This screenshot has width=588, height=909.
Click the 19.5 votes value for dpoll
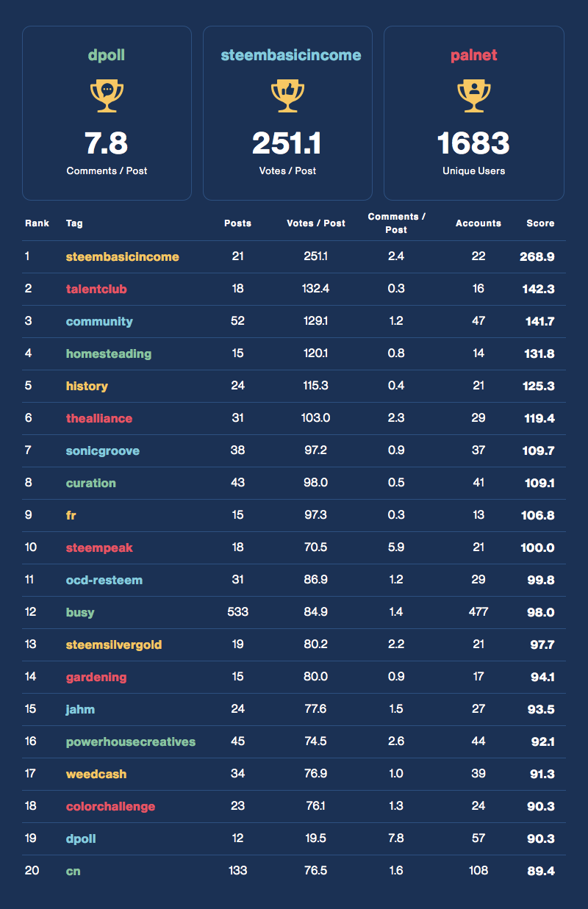pyautogui.click(x=316, y=838)
